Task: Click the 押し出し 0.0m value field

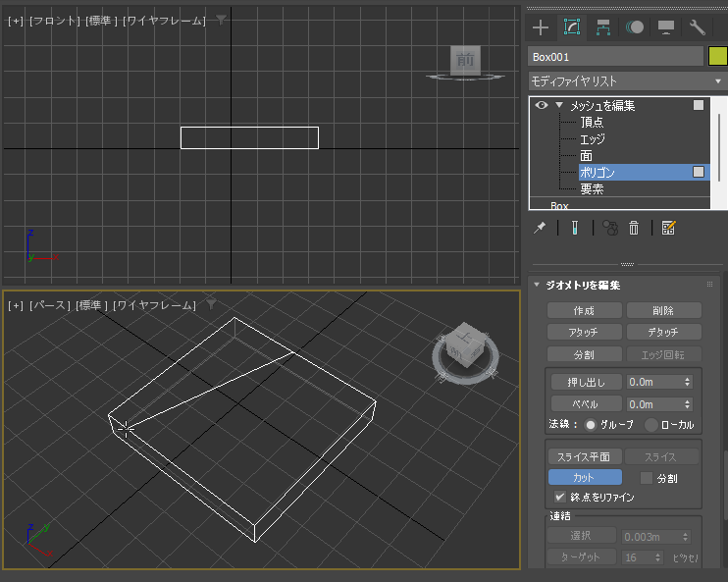Action: coord(654,382)
